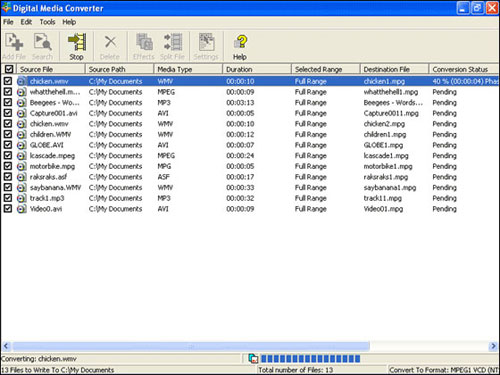This screenshot has height=375, width=500.
Task: Uncheck the whatthehell.m... file checkbox
Action: [8, 92]
